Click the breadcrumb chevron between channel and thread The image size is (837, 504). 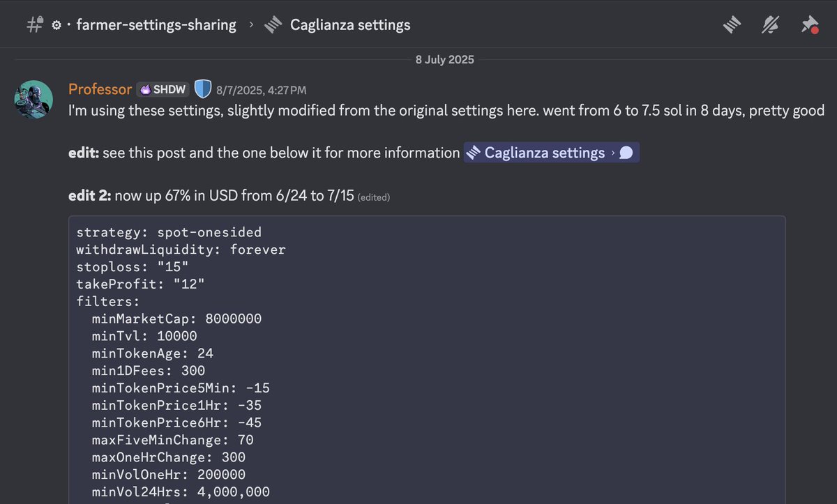point(251,25)
